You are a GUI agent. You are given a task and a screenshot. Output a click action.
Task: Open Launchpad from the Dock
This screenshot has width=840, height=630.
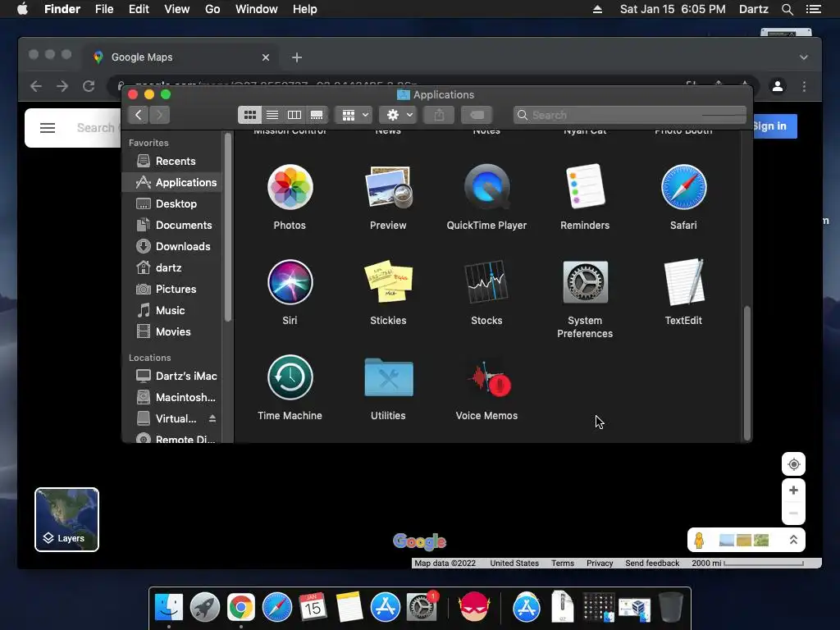[204, 608]
